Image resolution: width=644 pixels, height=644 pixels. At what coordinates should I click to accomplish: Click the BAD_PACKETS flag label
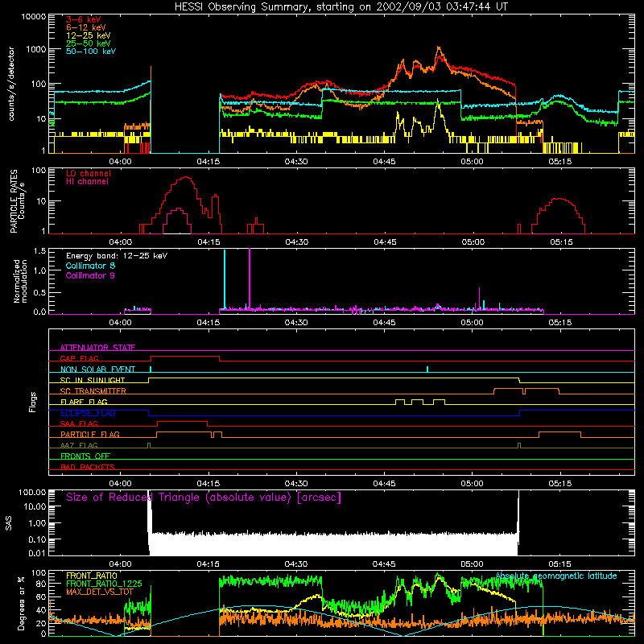[88, 467]
